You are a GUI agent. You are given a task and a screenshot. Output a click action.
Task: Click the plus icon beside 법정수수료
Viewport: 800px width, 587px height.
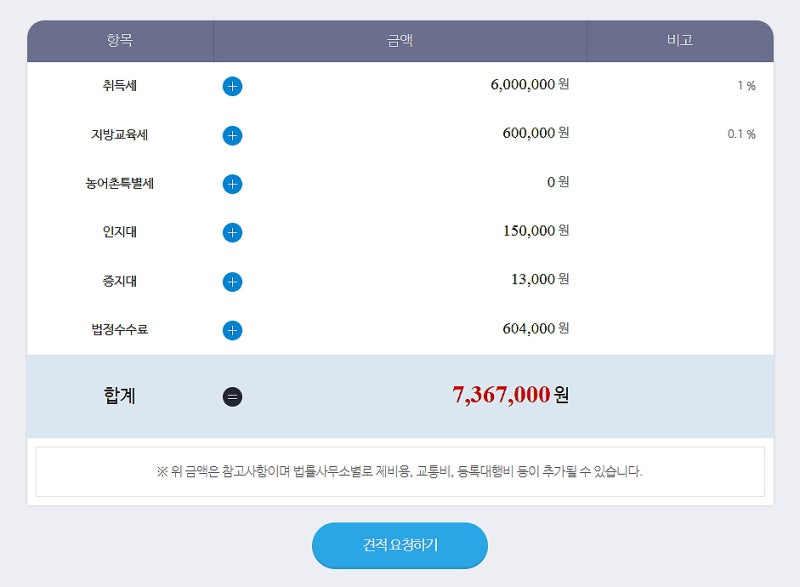232,330
